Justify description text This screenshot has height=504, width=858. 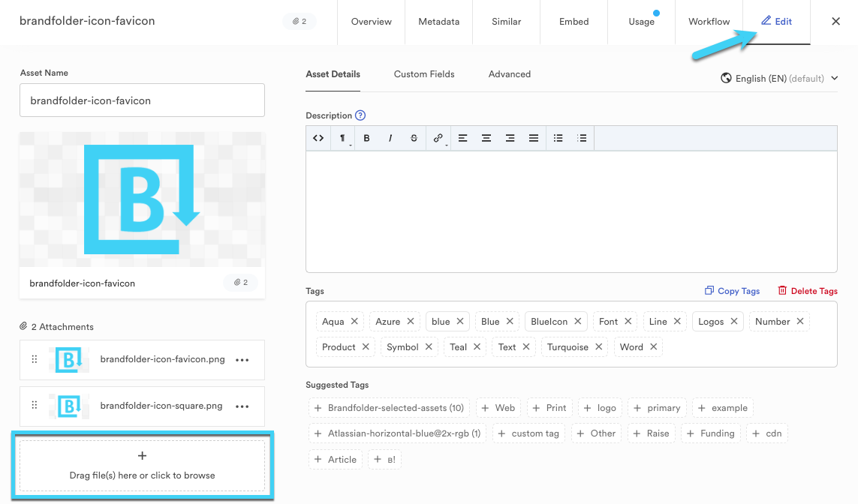pyautogui.click(x=534, y=138)
